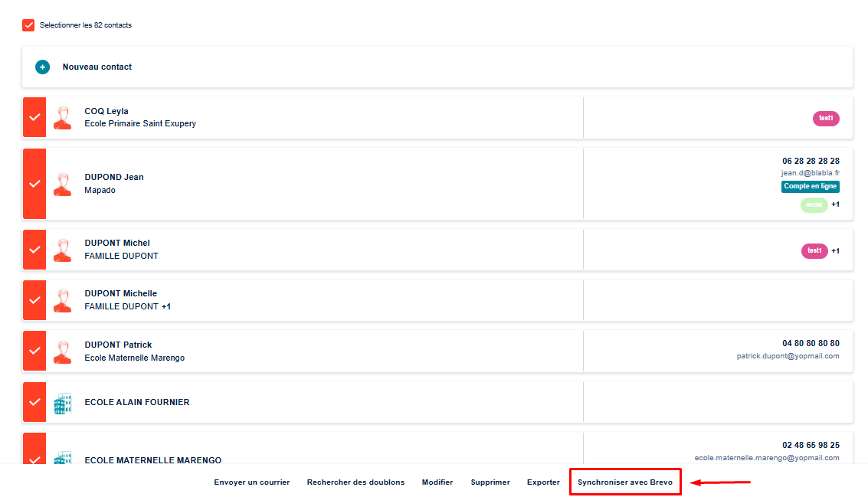The height and width of the screenshot is (497, 868).
Task: Expand the +1 next to FAMILLE DUPONT for Michelle
Action: point(166,306)
